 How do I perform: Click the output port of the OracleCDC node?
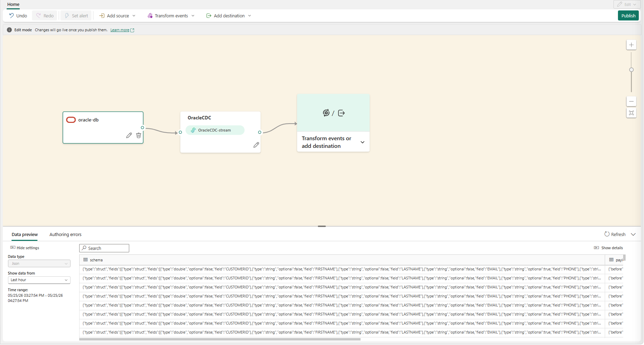[259, 132]
